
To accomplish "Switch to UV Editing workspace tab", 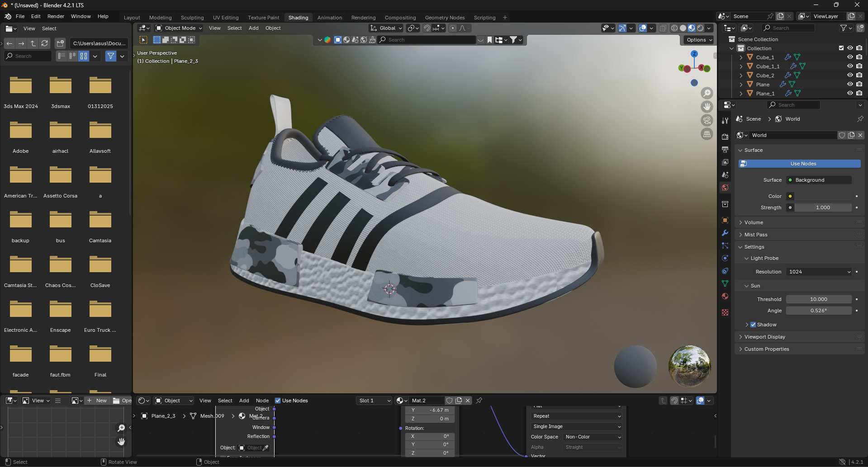I will [226, 18].
